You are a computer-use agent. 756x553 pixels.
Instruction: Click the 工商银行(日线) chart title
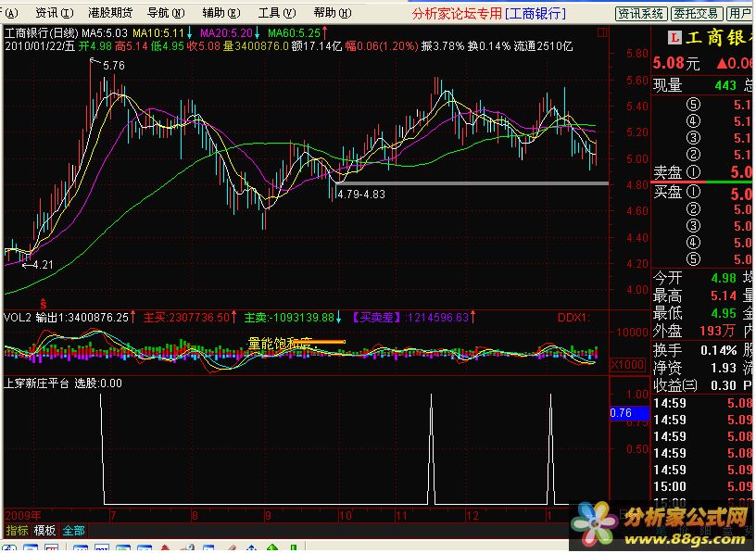click(41, 33)
